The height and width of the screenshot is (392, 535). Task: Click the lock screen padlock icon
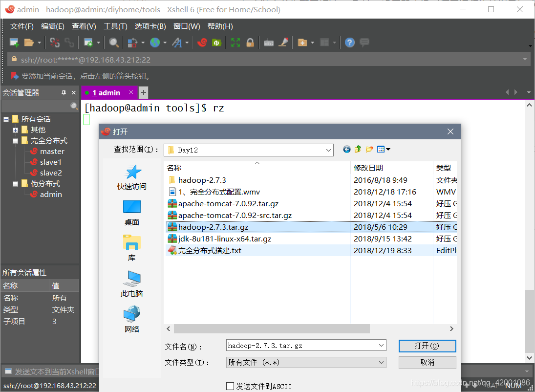coord(250,43)
